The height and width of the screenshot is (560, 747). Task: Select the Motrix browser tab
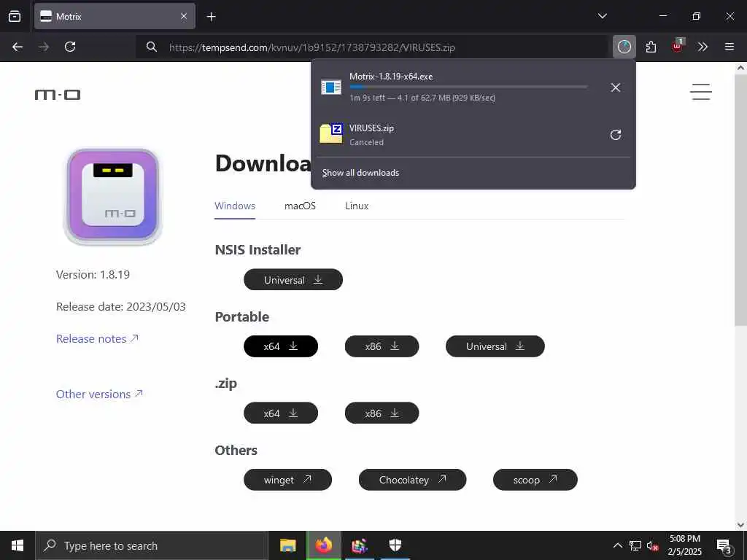coord(115,16)
